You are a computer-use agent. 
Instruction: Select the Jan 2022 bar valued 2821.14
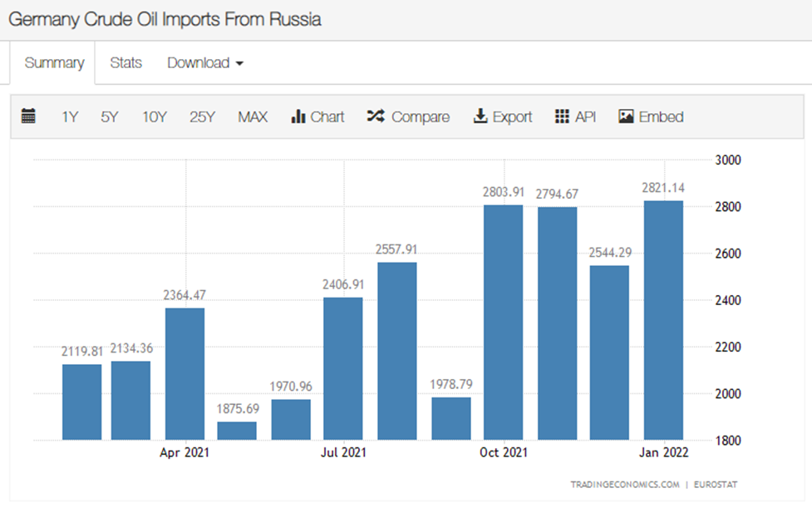click(x=663, y=321)
